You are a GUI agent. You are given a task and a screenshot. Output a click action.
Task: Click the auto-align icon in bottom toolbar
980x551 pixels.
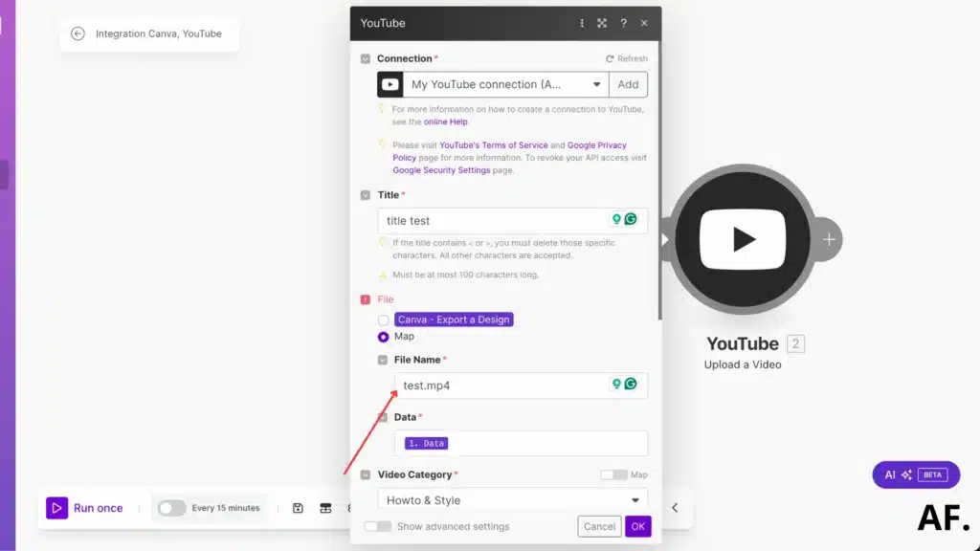325,508
